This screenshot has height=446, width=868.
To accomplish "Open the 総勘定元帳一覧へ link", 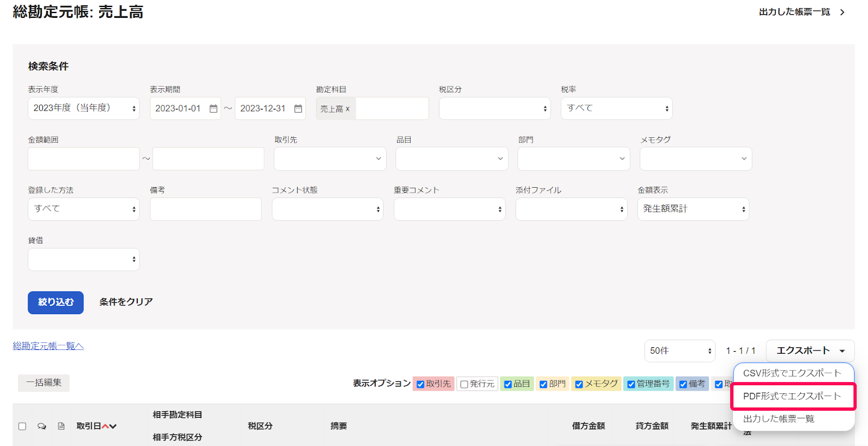I will tap(48, 346).
